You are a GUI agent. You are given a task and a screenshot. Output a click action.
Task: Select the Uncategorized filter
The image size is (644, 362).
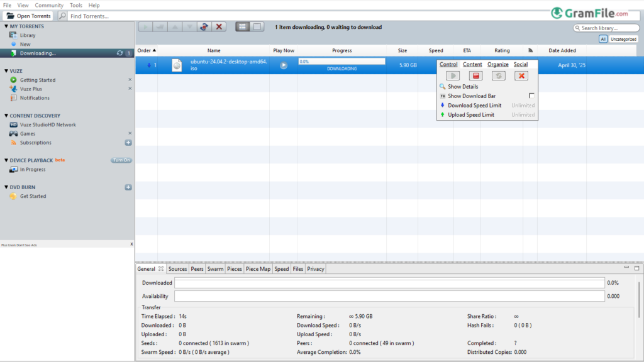(x=623, y=39)
